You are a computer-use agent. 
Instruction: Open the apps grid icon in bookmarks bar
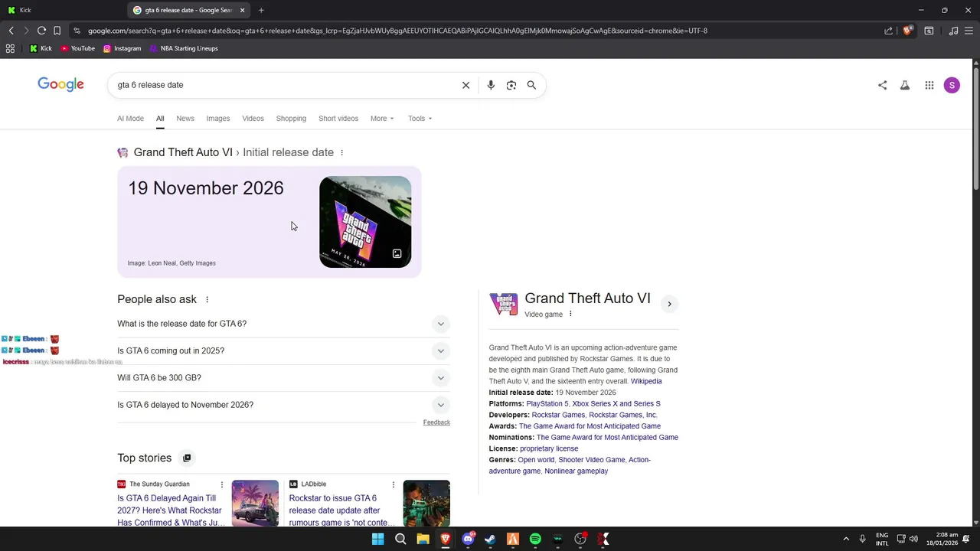[x=10, y=48]
